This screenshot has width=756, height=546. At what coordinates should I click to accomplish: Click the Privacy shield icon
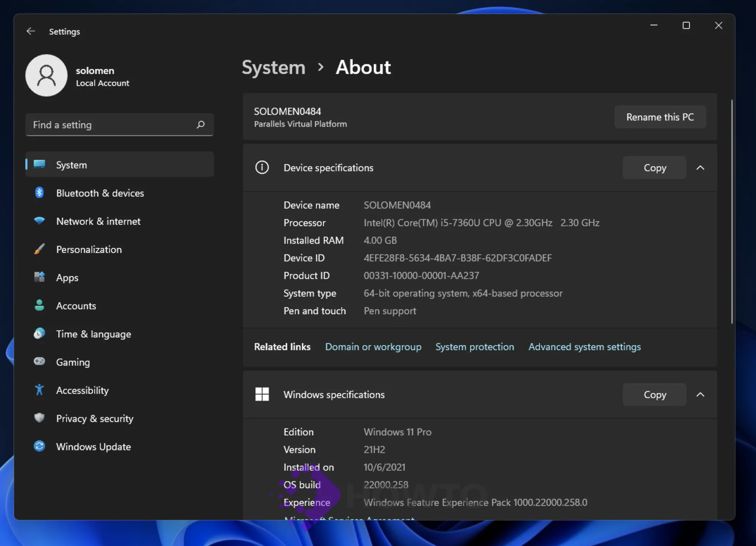[39, 418]
